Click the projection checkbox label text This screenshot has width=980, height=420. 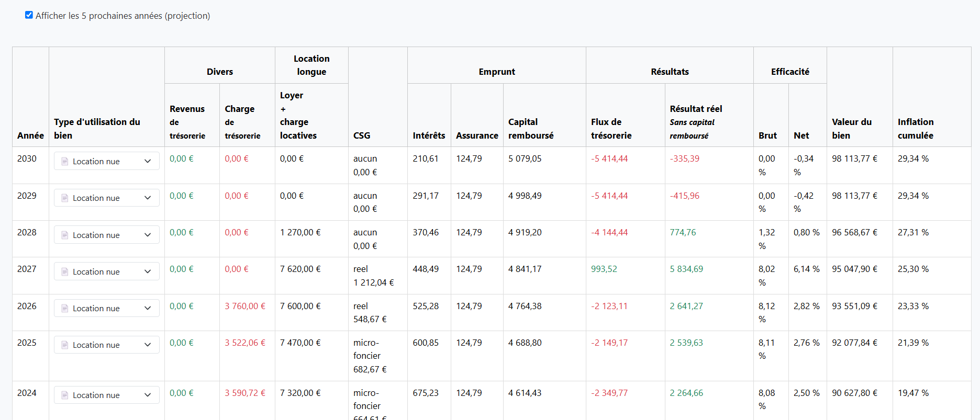[x=122, y=16]
